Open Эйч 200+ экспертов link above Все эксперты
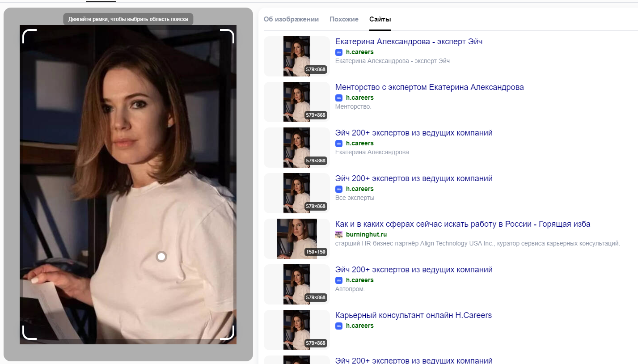Screen dimensions: 638x364 (414, 178)
